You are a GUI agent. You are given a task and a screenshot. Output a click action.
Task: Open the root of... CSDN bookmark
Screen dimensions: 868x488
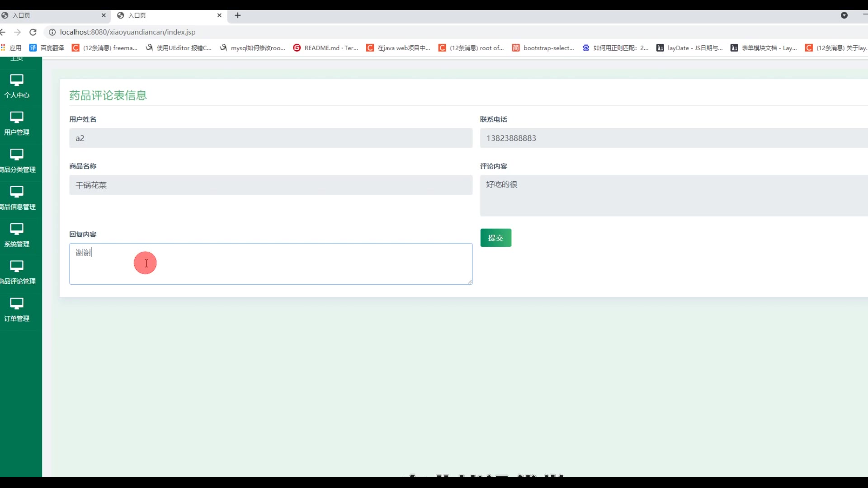[472, 48]
